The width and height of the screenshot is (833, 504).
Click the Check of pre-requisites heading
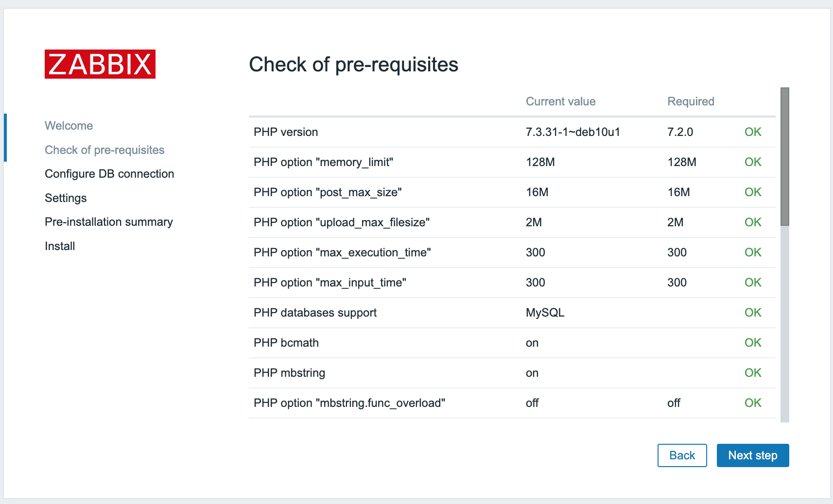[354, 65]
